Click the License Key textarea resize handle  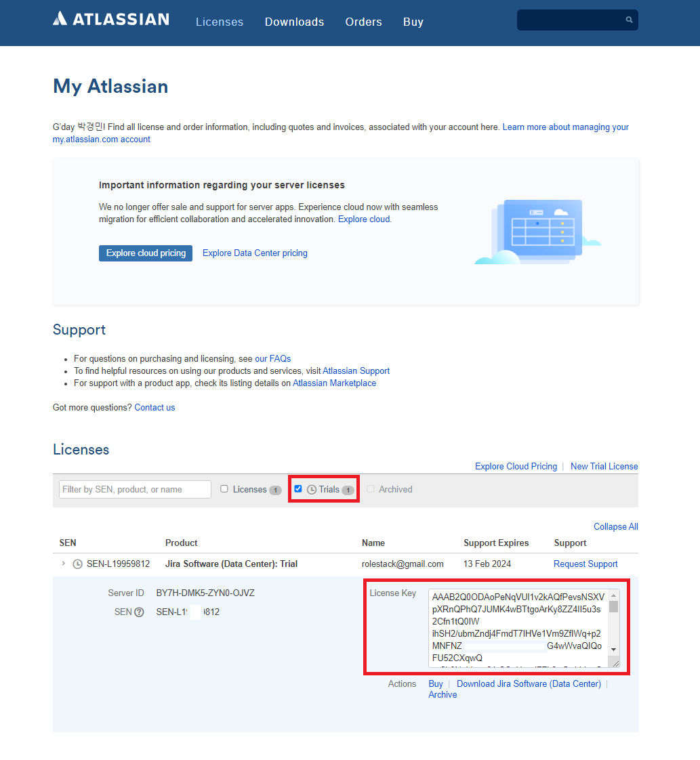[616, 664]
